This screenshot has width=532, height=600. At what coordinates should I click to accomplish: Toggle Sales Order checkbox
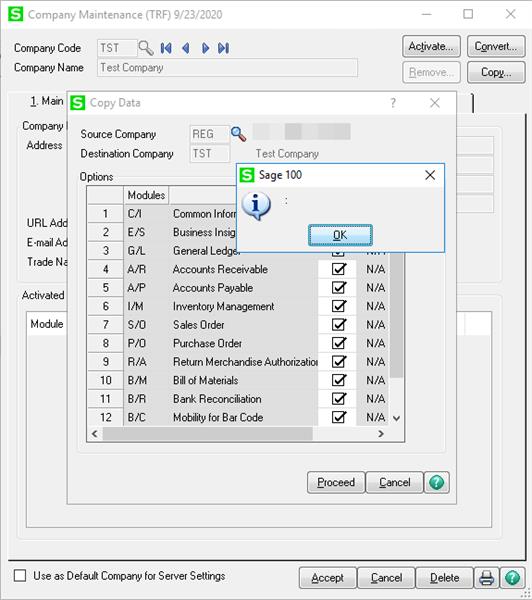point(339,324)
